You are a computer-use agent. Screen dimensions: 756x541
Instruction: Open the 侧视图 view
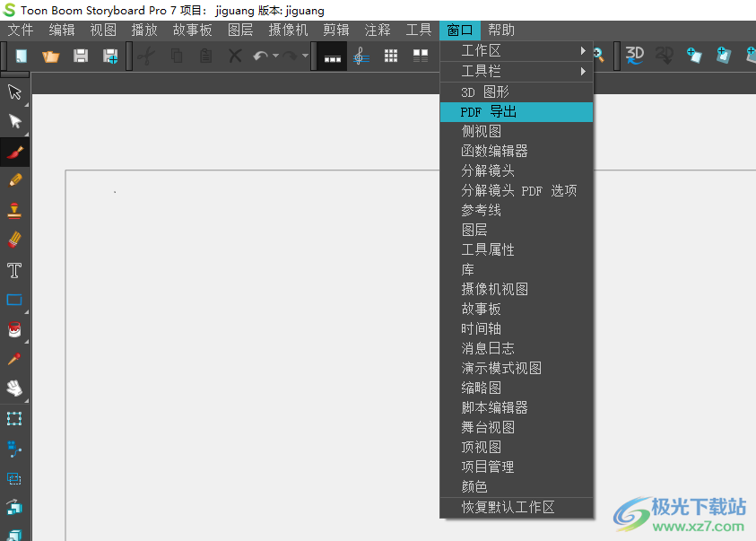tap(517, 132)
